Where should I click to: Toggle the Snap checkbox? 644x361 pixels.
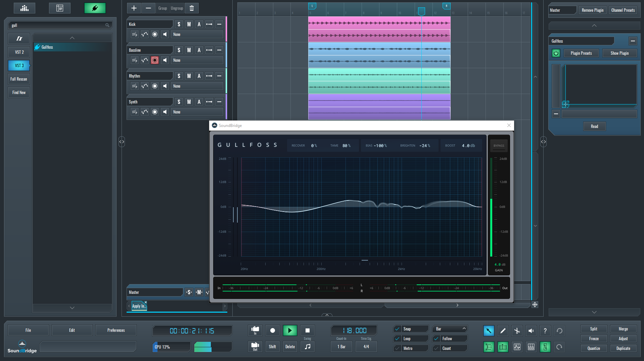pyautogui.click(x=397, y=329)
